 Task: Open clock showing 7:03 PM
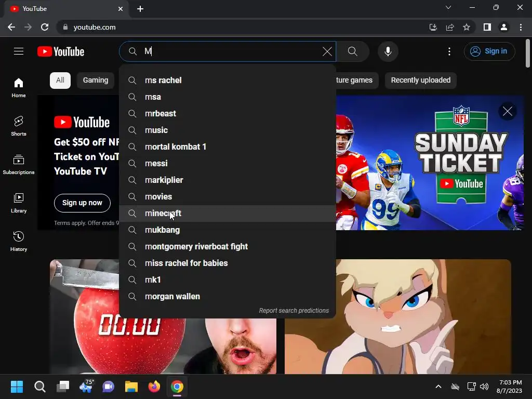[x=509, y=387]
